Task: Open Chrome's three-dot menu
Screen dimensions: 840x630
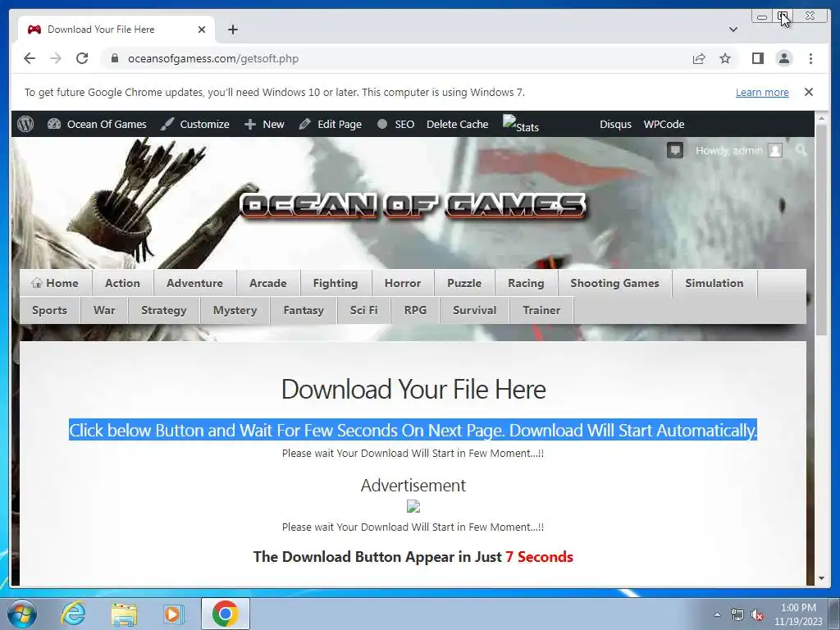Action: pyautogui.click(x=810, y=58)
